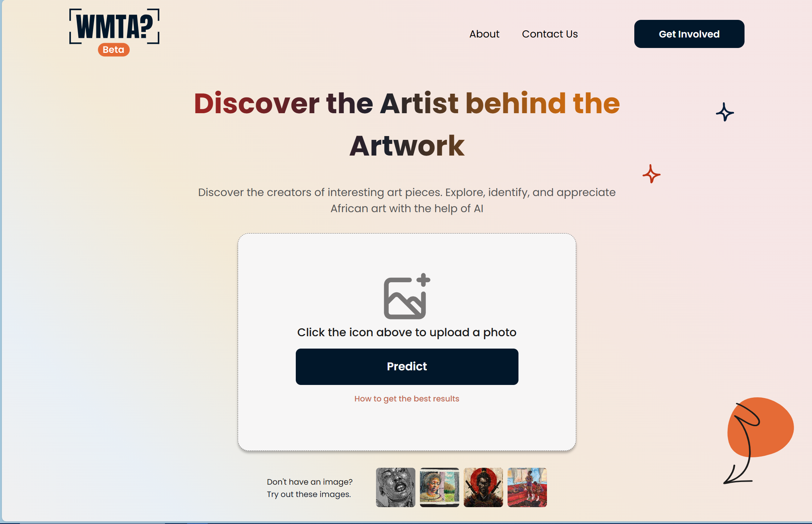This screenshot has height=524, width=812.
Task: Select the red couch figures sample image
Action: (x=527, y=487)
